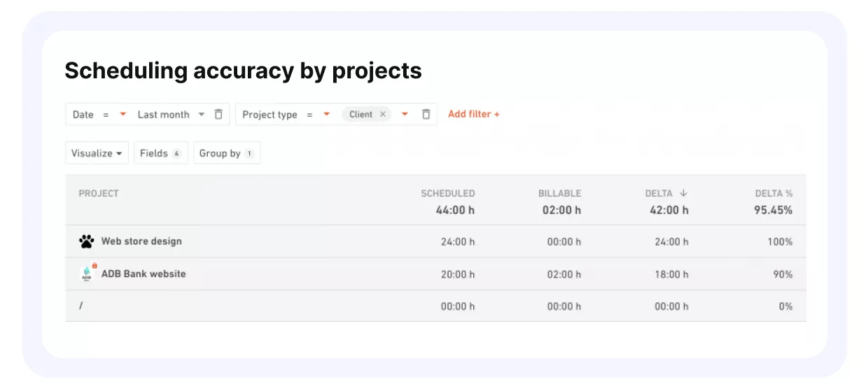Select the slash placeholder project row
Image resolution: width=868 pixels, height=389 pixels.
tap(435, 306)
